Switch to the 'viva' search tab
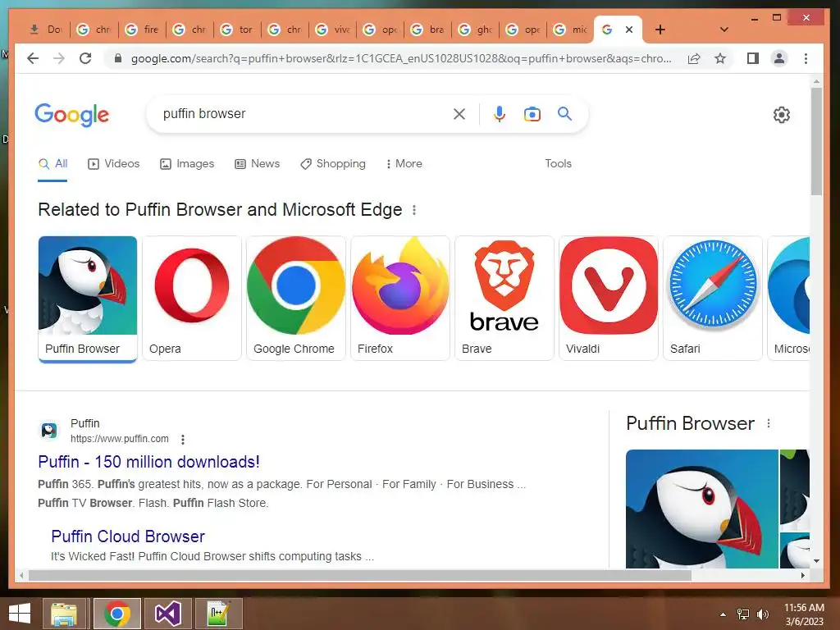 333,30
